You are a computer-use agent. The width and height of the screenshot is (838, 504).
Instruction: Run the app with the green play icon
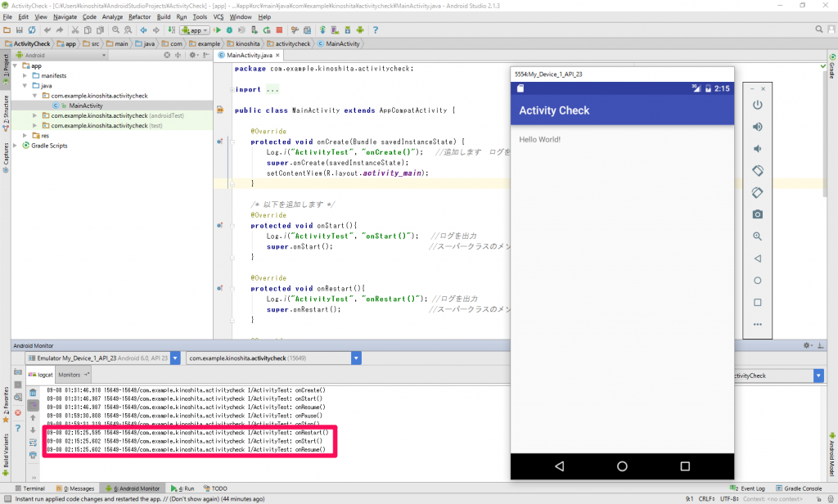pos(218,30)
